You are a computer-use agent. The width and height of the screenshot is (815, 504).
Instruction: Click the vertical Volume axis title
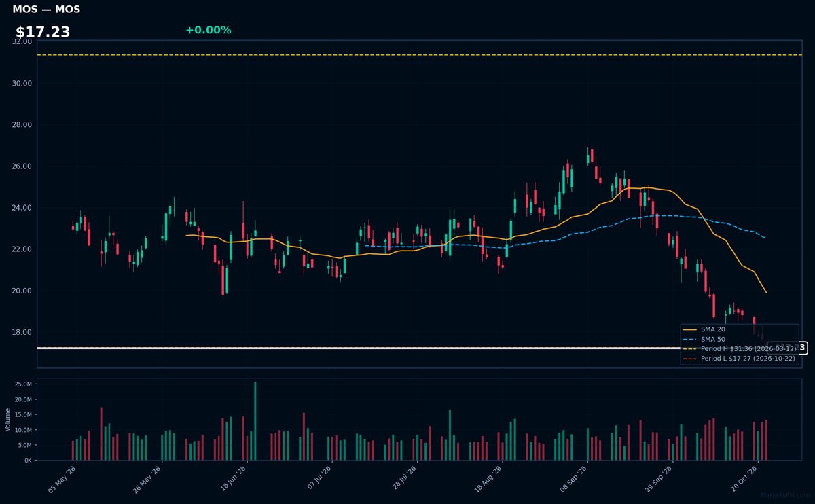(x=8, y=419)
